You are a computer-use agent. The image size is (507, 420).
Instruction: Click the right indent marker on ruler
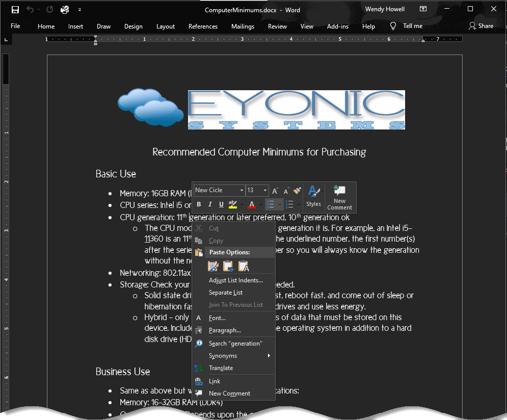(423, 40)
